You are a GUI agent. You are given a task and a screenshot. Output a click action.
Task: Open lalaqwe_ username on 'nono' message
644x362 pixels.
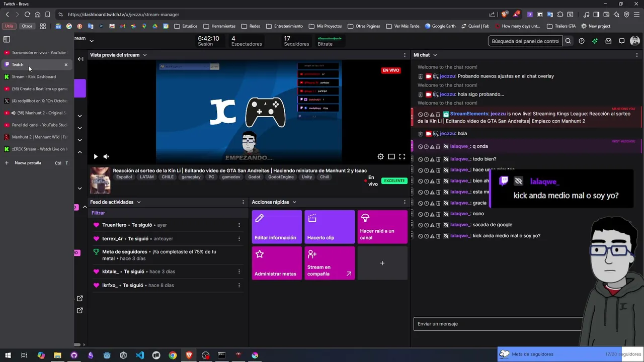tap(460, 214)
